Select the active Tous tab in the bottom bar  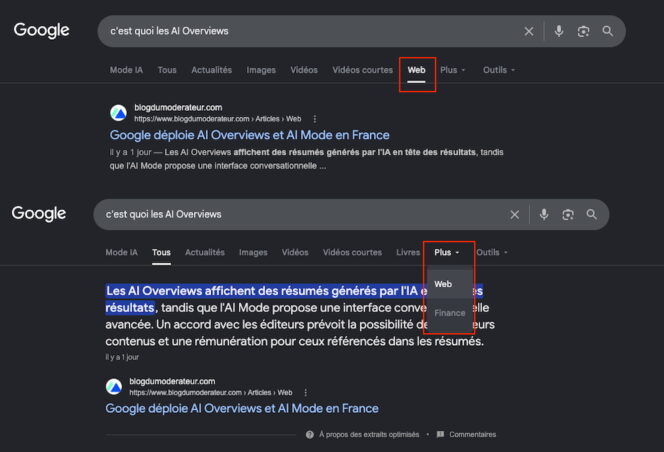coord(161,252)
